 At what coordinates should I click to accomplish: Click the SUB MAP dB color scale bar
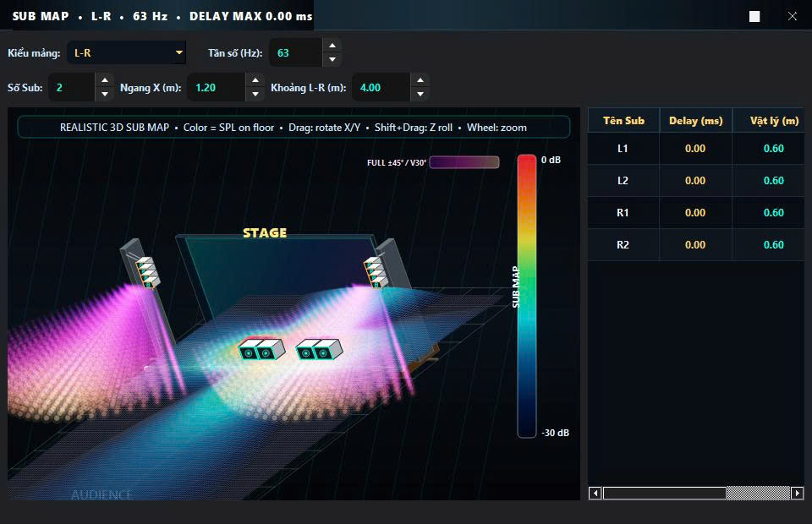click(527, 296)
